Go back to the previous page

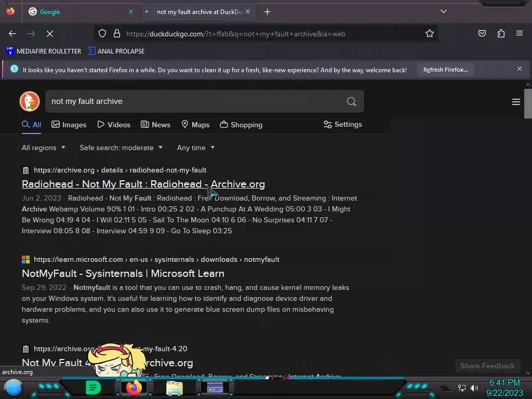tap(12, 34)
